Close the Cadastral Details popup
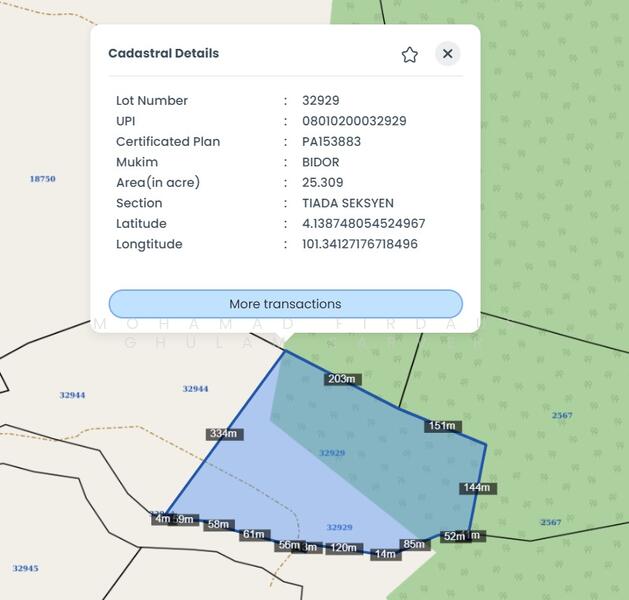 (447, 54)
